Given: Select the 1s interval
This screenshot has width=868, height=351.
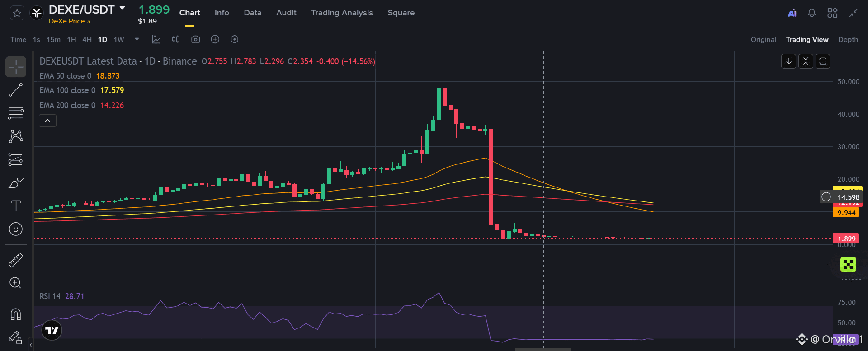Looking at the screenshot, I should (37, 40).
